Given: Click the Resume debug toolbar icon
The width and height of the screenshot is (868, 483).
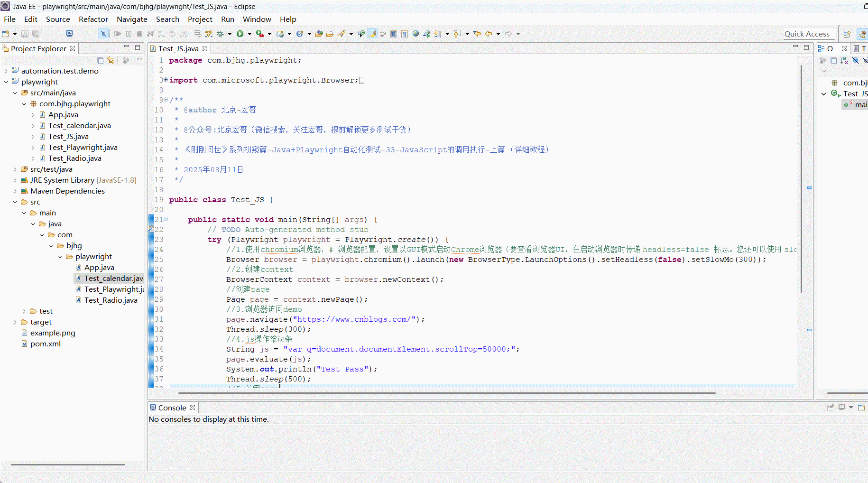Looking at the screenshot, I should (118, 34).
